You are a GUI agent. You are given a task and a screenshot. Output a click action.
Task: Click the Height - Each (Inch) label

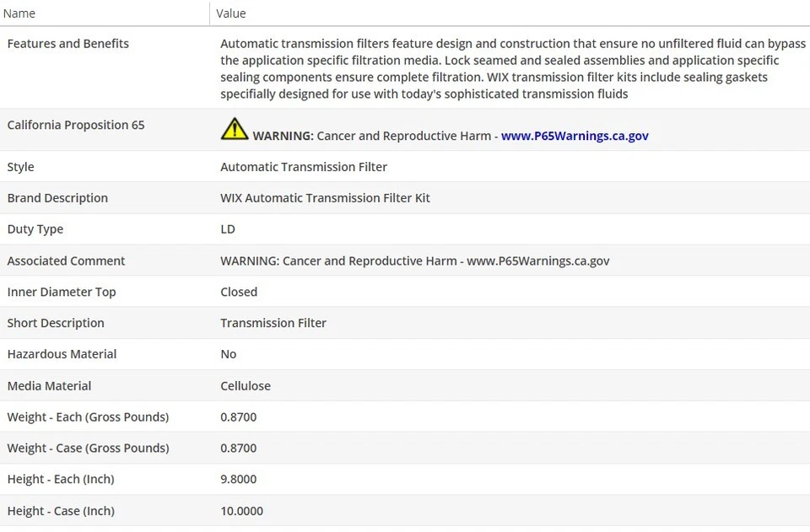(x=61, y=480)
